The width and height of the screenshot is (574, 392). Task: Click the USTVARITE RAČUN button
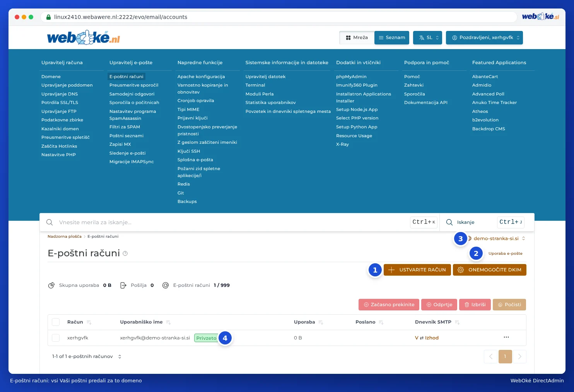click(x=417, y=270)
